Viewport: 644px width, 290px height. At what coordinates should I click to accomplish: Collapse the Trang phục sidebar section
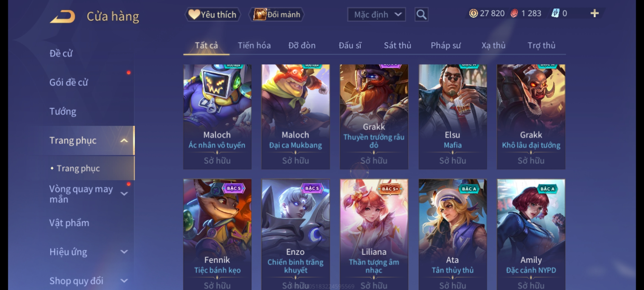coord(124,140)
